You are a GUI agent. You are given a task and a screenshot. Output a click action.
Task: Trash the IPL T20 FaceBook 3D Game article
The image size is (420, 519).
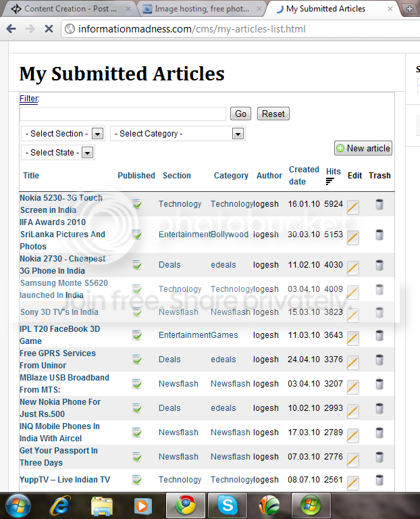379,335
